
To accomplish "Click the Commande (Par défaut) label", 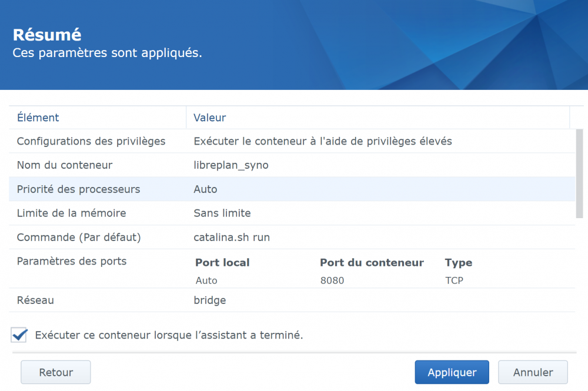I will tap(79, 238).
